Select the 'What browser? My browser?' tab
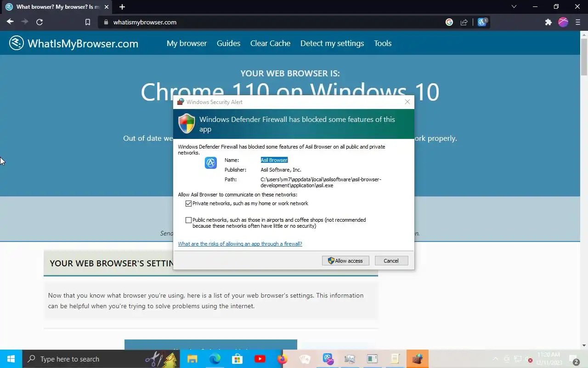Screen dimensions: 588x368 (x=58, y=7)
